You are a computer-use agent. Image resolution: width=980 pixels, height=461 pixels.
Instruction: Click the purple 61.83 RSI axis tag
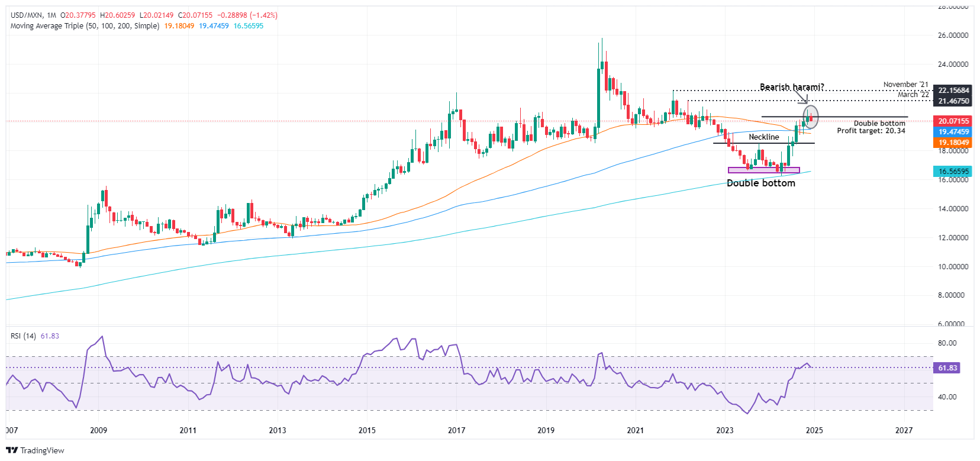point(947,368)
